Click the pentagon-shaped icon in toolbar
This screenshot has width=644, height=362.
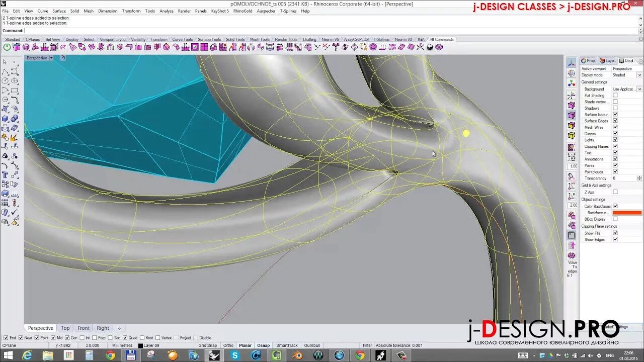(x=373, y=47)
